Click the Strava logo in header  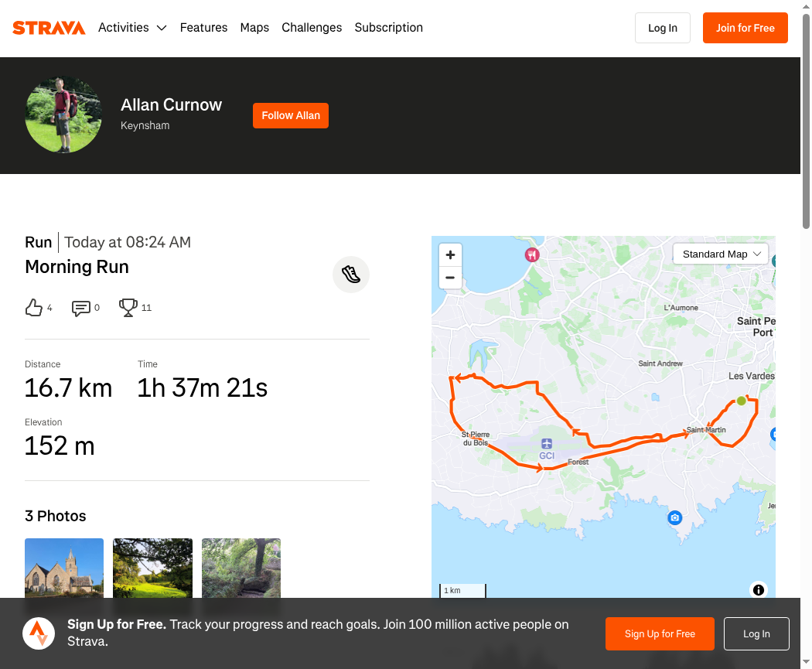pyautogui.click(x=49, y=27)
